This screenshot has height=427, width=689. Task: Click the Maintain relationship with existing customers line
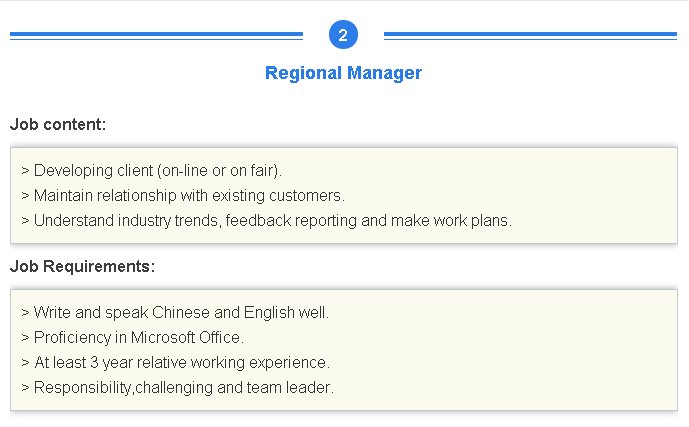tap(183, 195)
